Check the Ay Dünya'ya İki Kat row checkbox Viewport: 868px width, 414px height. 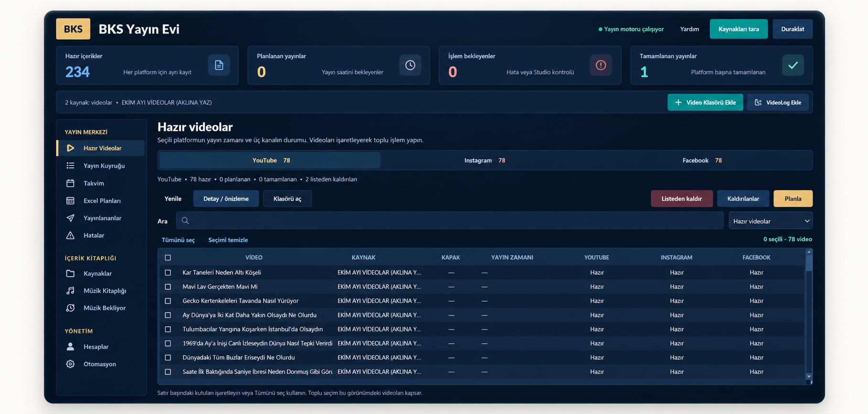coord(168,315)
